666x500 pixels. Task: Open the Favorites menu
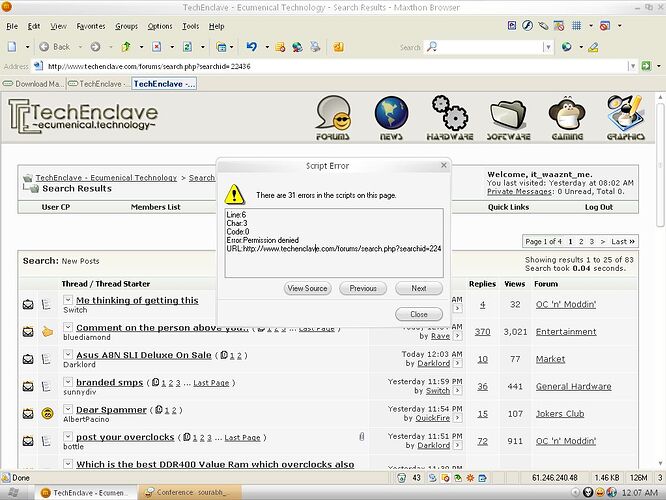tap(90, 26)
